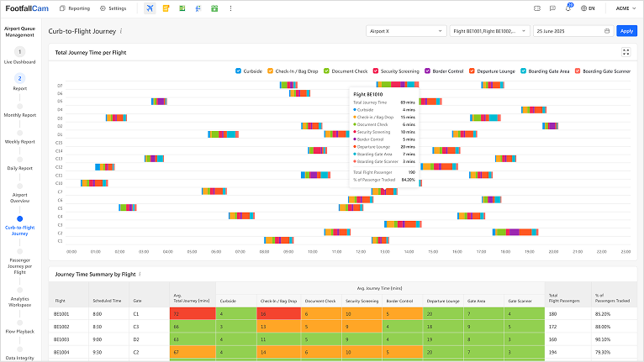Open the green spreadsheet module icon
644x362 pixels.
[182, 8]
